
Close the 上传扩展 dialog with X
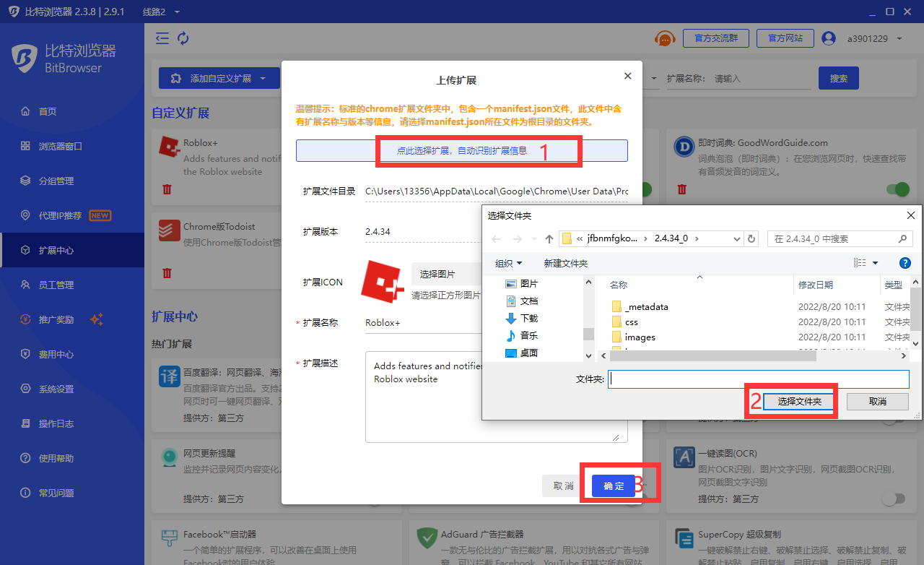point(627,76)
